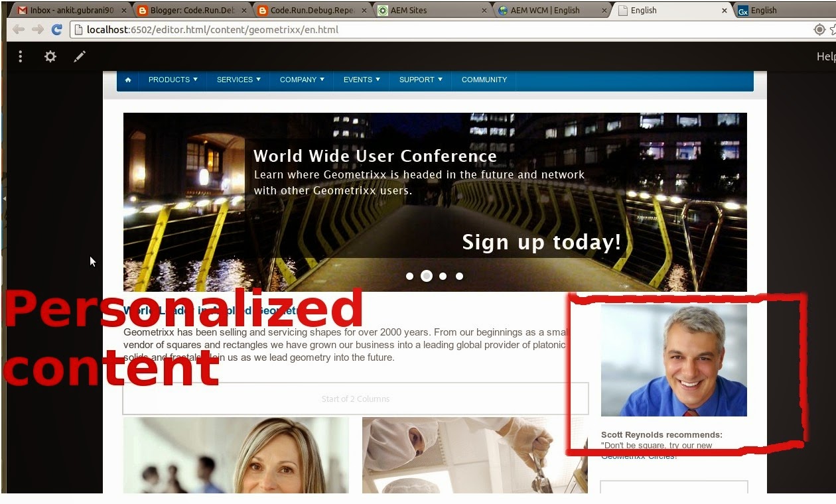Image resolution: width=836 pixels, height=504 pixels.
Task: Click the lab worker image tile
Action: click(475, 455)
